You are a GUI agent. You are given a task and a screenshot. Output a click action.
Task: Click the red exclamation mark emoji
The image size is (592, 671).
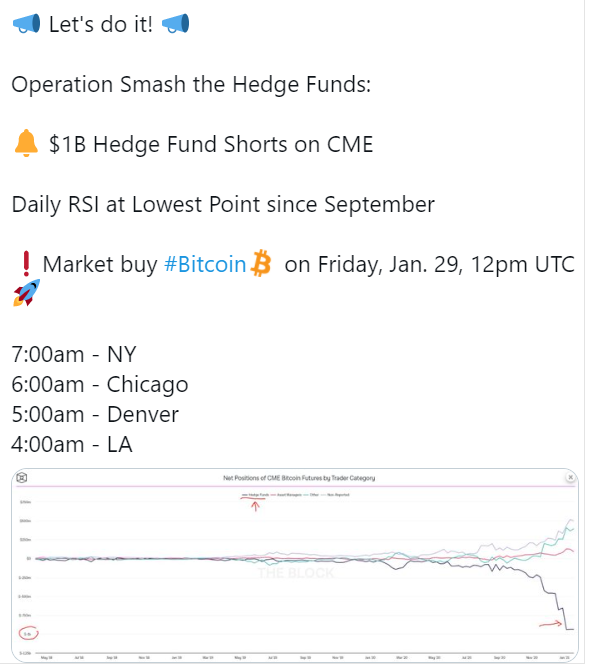tap(26, 263)
